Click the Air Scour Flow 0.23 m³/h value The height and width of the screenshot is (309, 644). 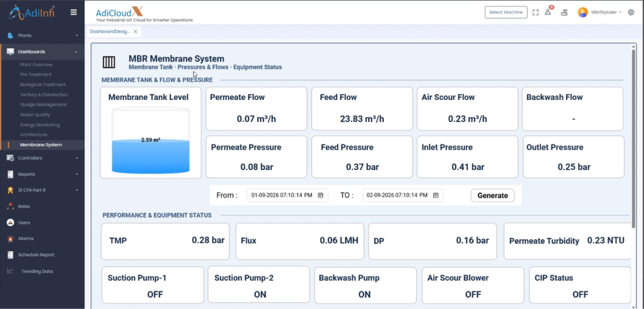point(467,119)
